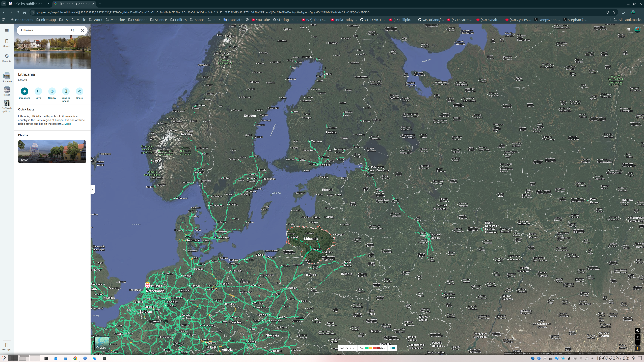Expand the Live traffic dropdown
The image size is (644, 362).
pos(347,348)
